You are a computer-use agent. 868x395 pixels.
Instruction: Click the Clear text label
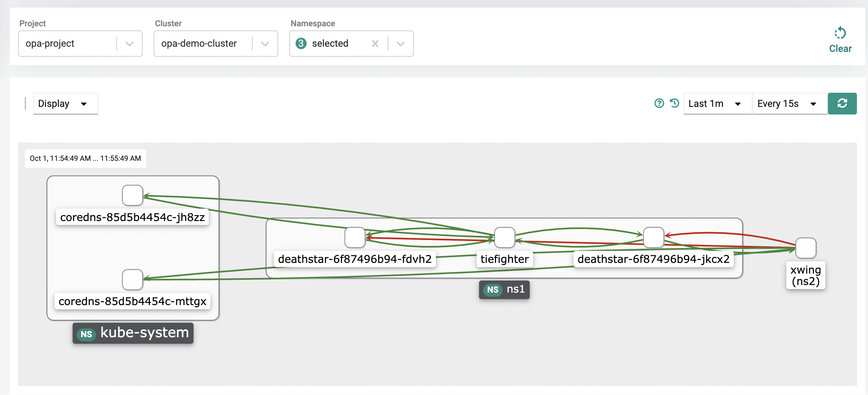click(x=840, y=48)
